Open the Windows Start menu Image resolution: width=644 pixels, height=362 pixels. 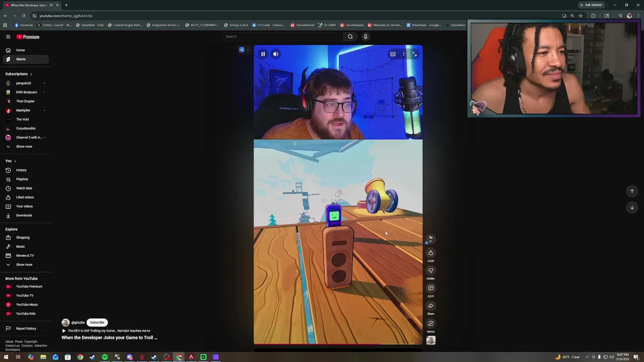[x=6, y=357]
